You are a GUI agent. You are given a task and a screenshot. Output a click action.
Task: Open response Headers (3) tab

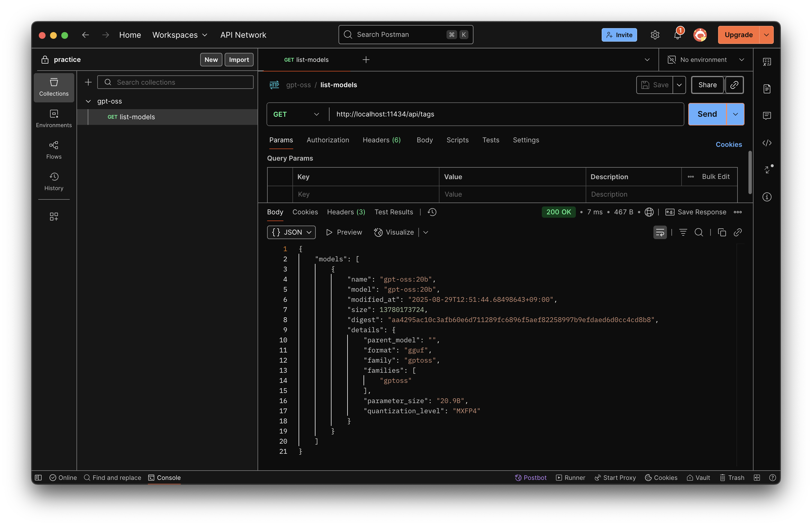pos(346,212)
